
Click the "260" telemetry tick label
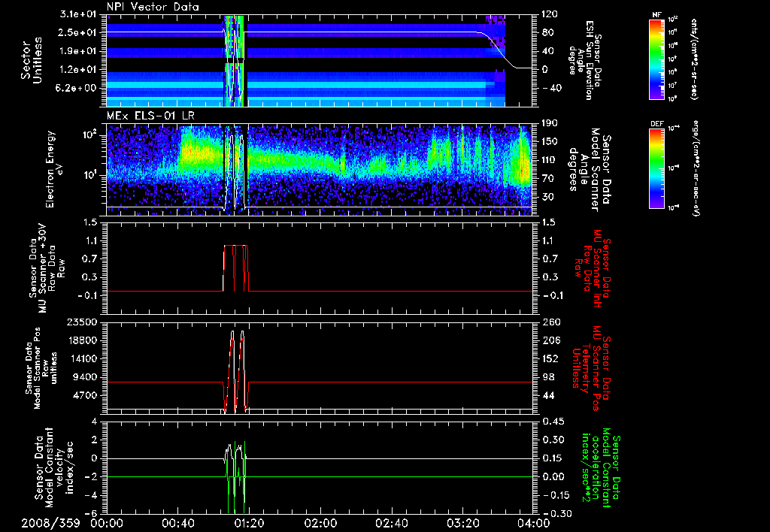click(x=550, y=322)
